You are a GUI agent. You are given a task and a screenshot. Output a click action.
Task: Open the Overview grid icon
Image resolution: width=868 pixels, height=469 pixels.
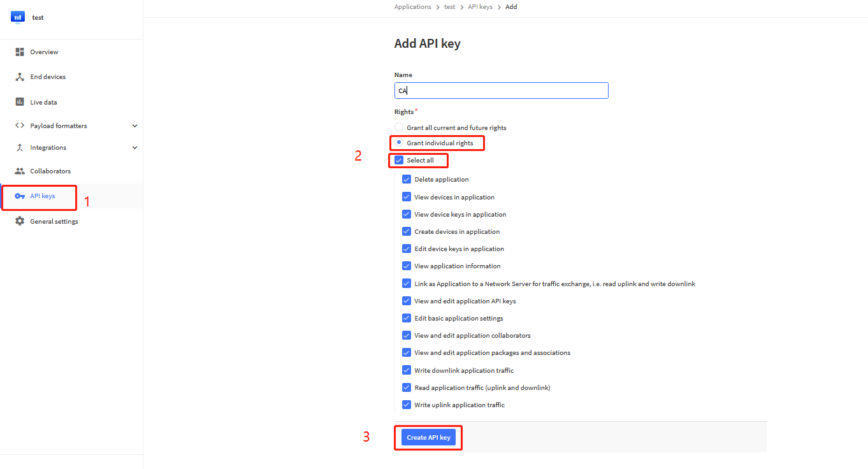click(x=20, y=52)
